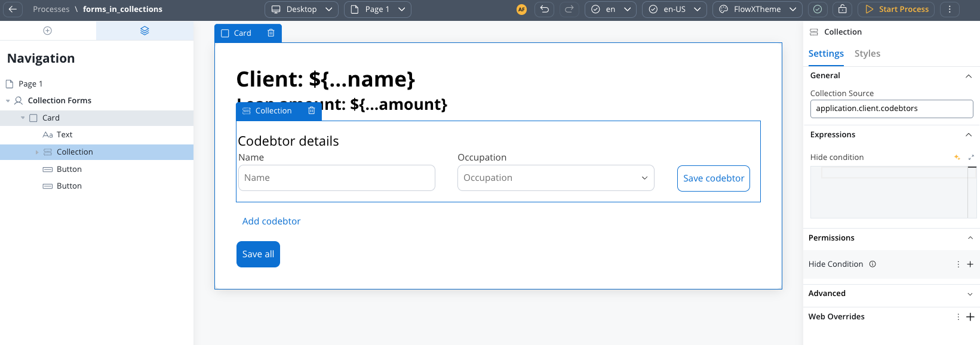Collapse the Card tree node

point(23,118)
